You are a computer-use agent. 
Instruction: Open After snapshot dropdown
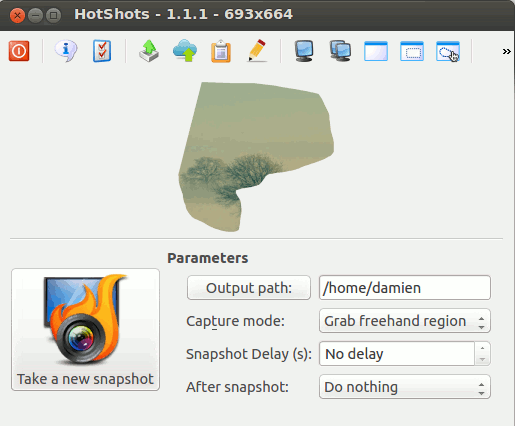pyautogui.click(x=405, y=387)
